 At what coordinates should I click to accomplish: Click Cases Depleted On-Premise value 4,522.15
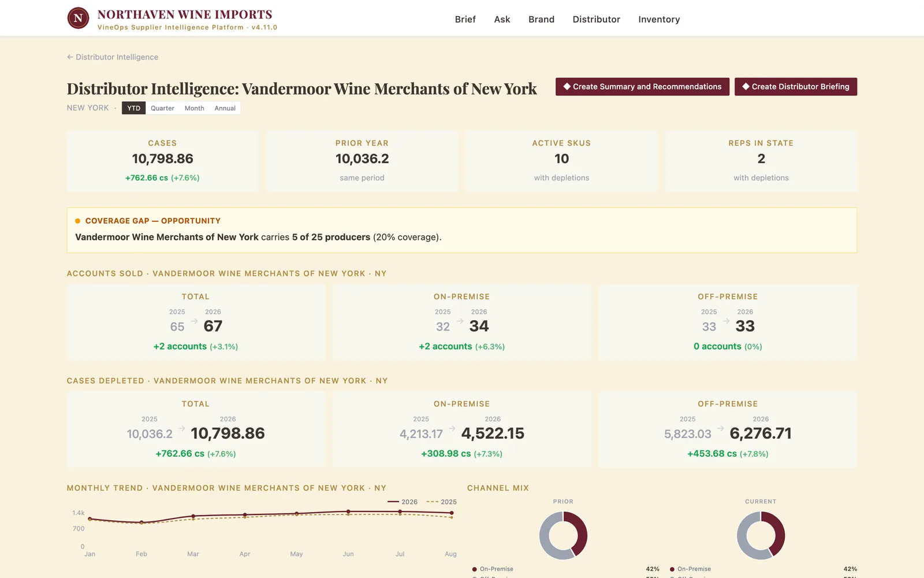click(x=493, y=433)
